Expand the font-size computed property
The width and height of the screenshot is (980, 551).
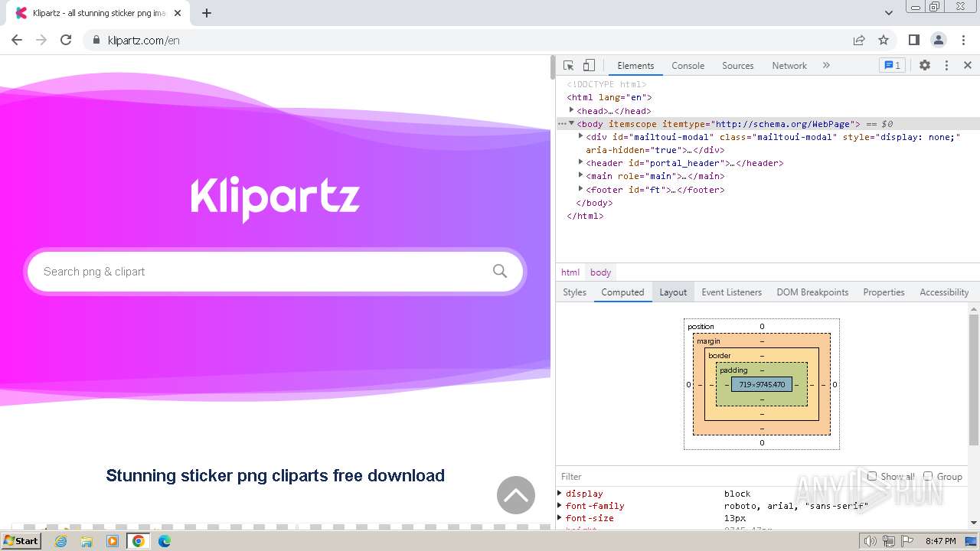click(x=560, y=518)
